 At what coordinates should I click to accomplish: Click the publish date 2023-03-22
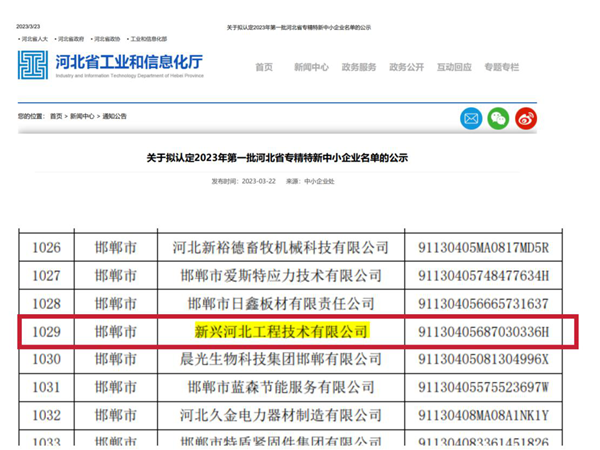[259, 181]
